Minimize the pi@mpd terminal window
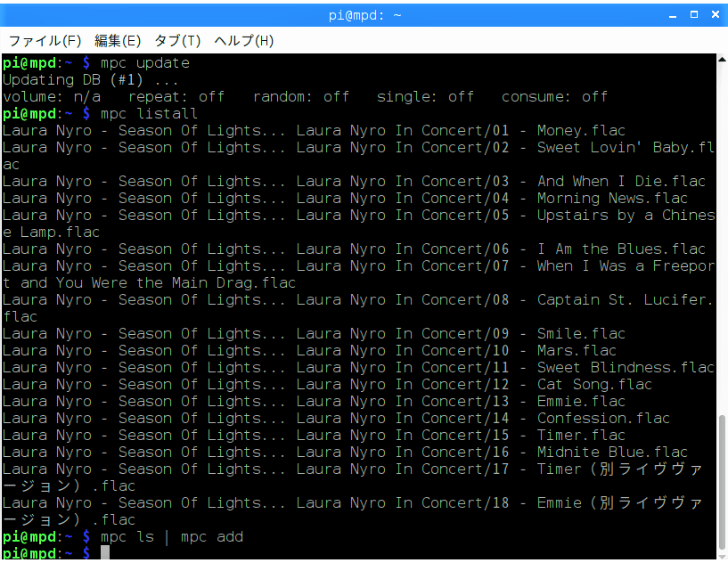The image size is (728, 563). pos(672,15)
